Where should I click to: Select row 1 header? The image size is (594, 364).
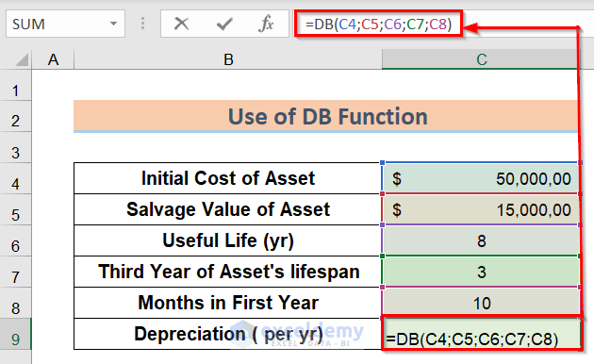[x=15, y=85]
